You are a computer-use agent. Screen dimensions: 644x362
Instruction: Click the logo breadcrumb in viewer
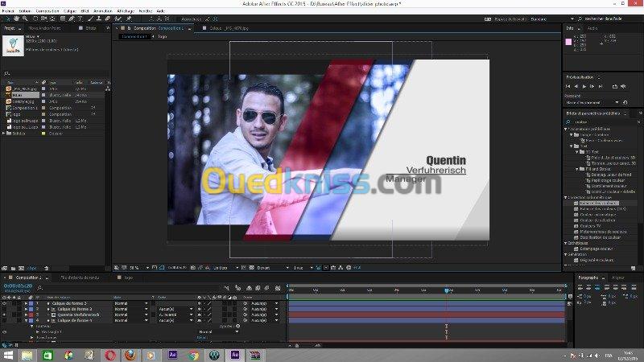coord(163,36)
